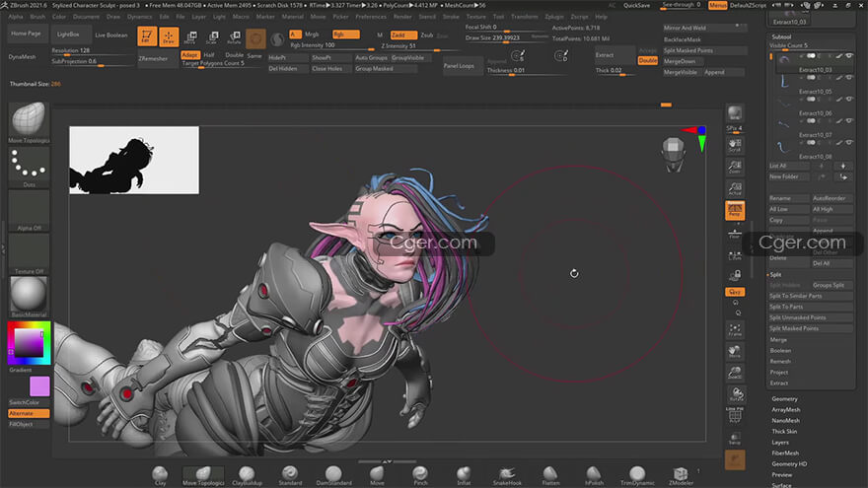
Task: Activate the Draw mode button
Action: pos(169,36)
